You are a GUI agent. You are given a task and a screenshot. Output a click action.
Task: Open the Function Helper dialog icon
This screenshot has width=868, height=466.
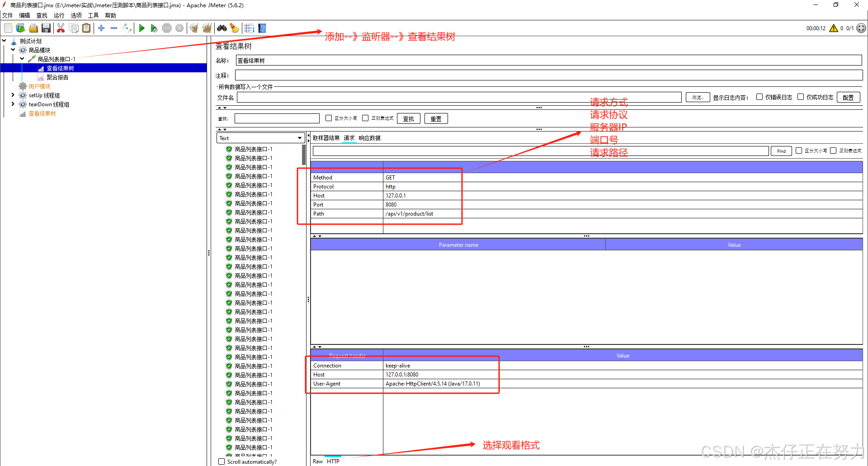pyautogui.click(x=249, y=28)
